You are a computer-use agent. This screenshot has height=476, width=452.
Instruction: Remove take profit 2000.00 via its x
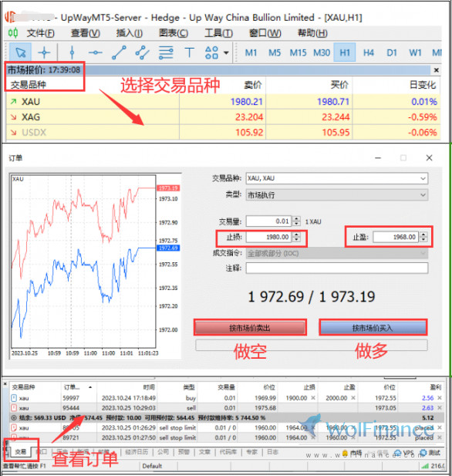[353, 397]
